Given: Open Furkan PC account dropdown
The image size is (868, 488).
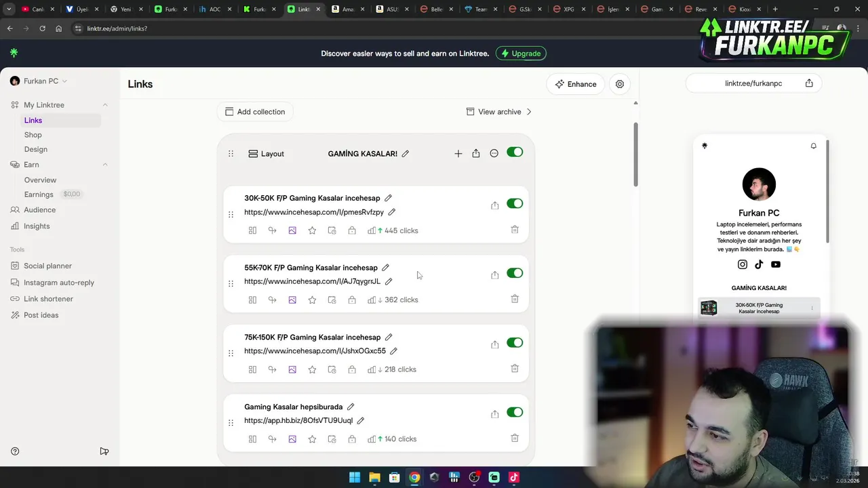Looking at the screenshot, I should [39, 81].
